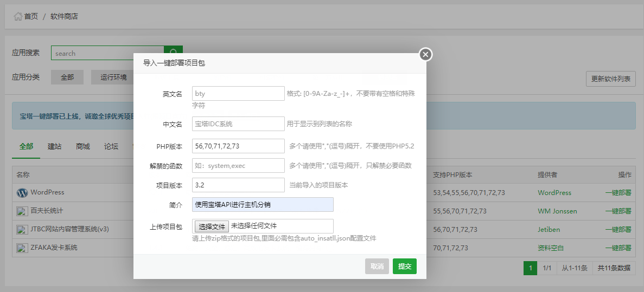Click the 更新软件列表 button
The width and height of the screenshot is (644, 292).
610,79
